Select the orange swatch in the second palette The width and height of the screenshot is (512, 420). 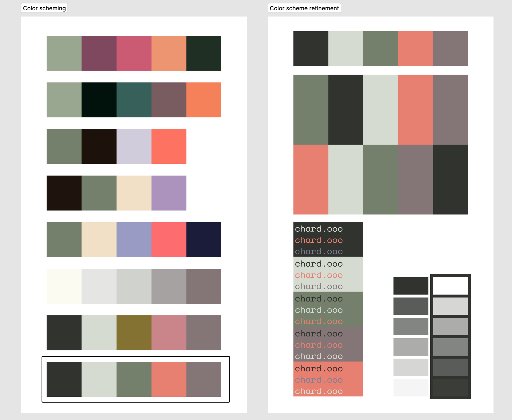click(204, 99)
